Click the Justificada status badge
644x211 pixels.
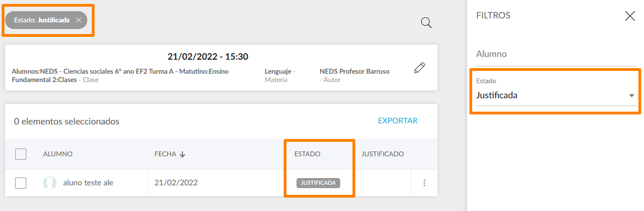318,183
